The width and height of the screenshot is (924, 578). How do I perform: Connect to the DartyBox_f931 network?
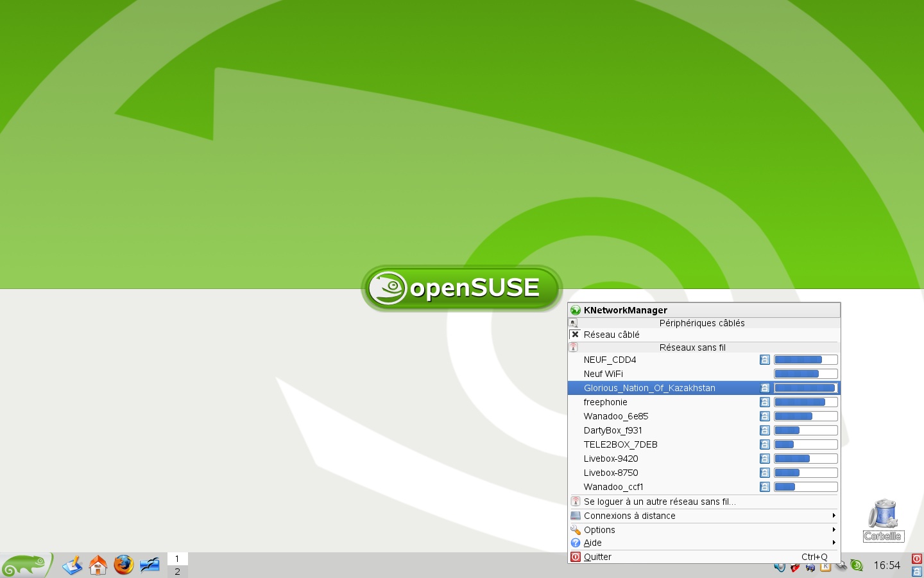[x=704, y=430]
